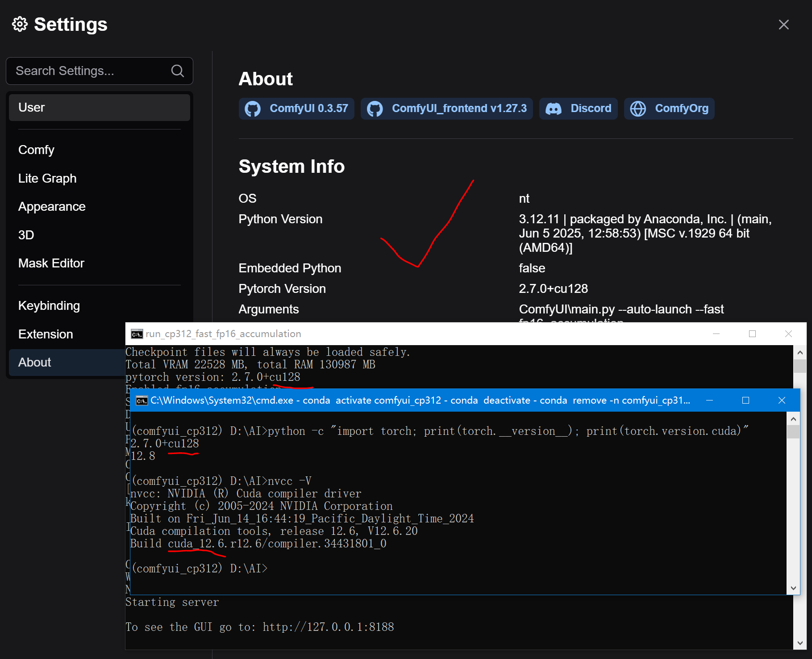Open the ComfyOrg website link
Viewport: 812px width, 659px height.
tap(669, 108)
